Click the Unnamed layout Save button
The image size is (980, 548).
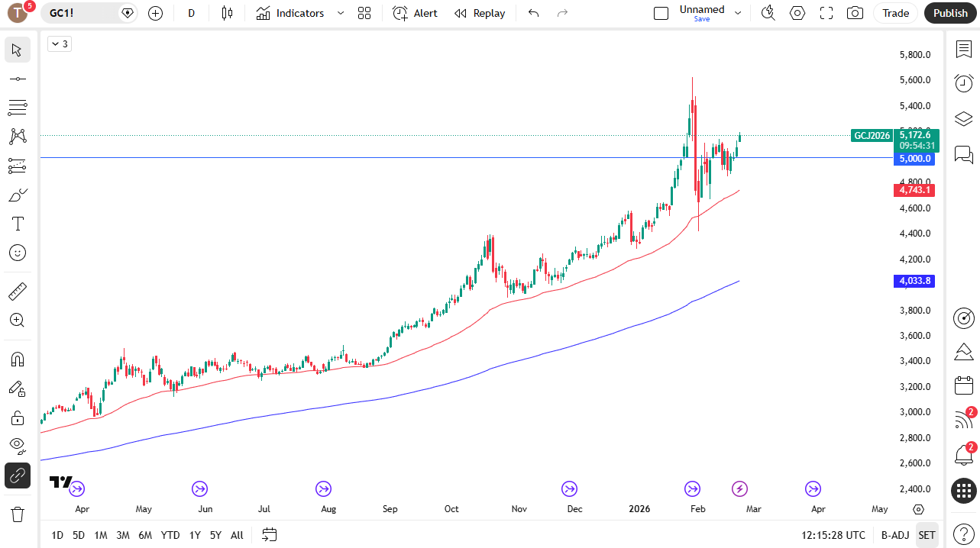(702, 13)
